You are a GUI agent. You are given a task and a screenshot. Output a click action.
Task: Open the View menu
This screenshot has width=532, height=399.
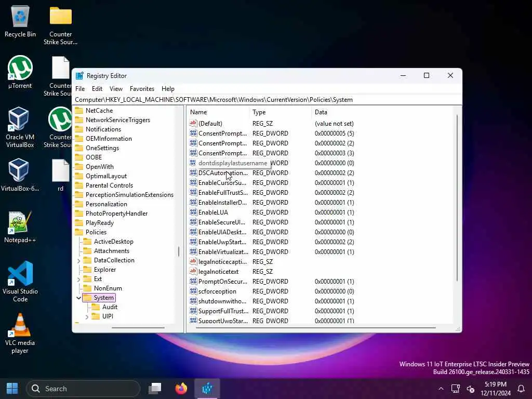tap(116, 88)
